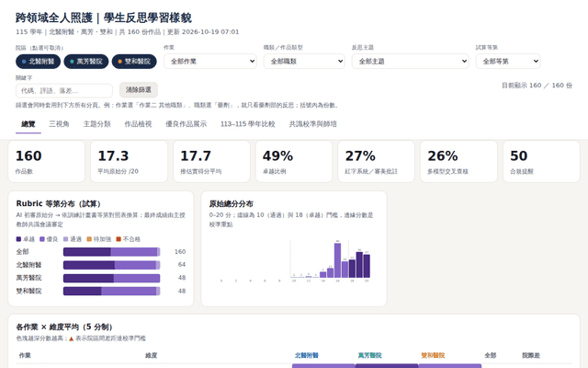The height and width of the screenshot is (368, 588).
Task: Click the 北醫附醫 stacked bar in Rubric chart
Action: [112, 265]
